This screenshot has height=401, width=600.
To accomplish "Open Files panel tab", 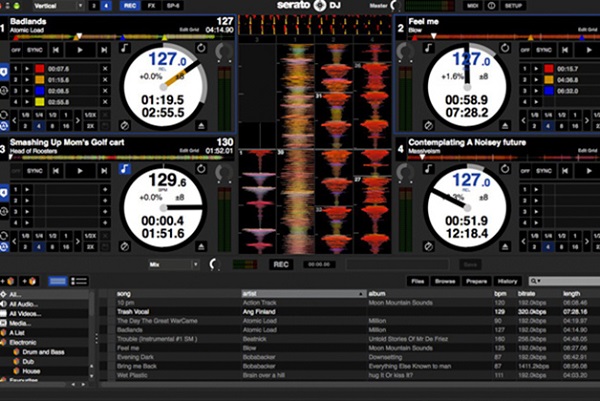I will [417, 281].
